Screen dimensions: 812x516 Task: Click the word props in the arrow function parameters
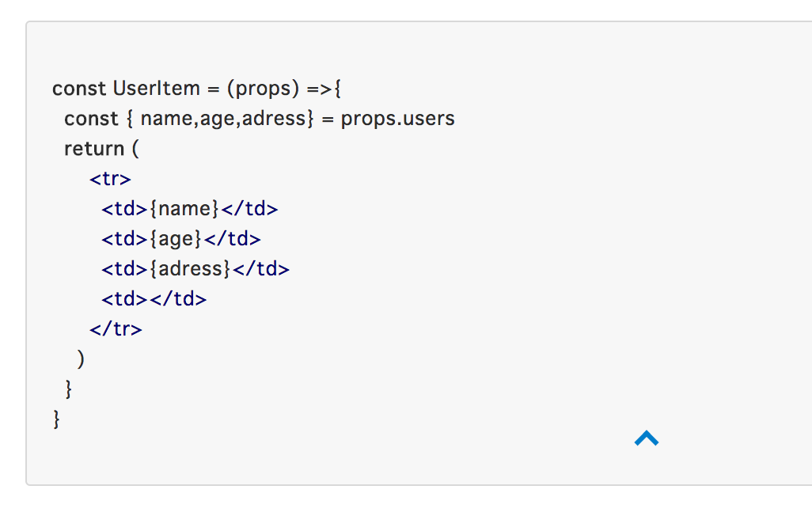263,89
